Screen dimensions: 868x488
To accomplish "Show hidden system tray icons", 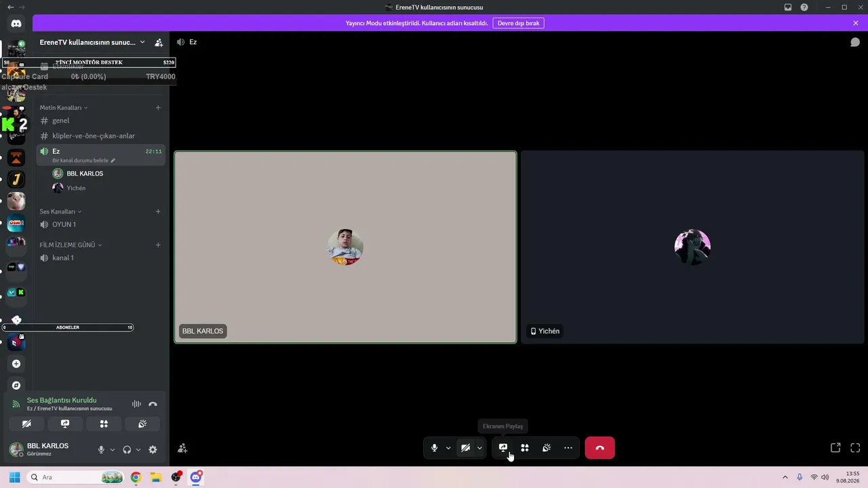I will click(785, 477).
